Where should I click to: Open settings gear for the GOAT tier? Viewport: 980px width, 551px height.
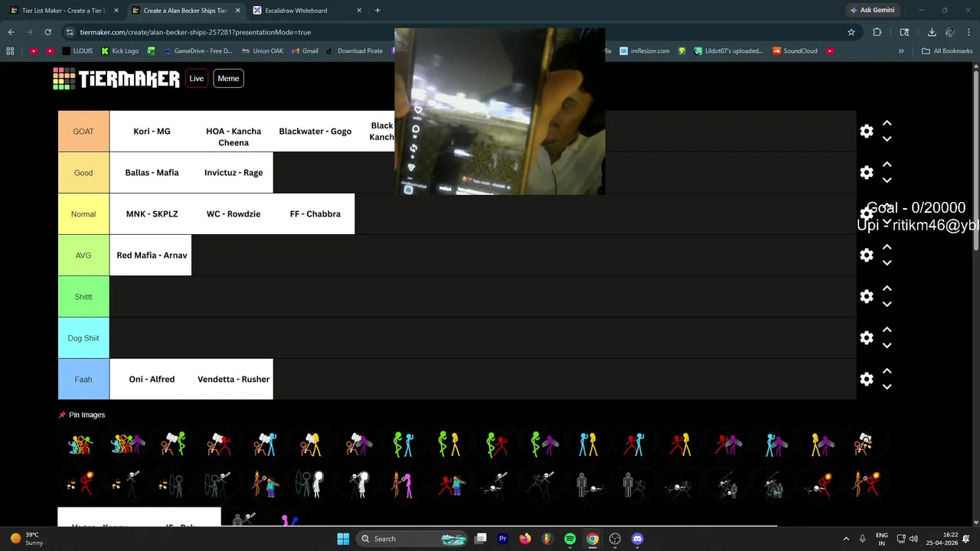click(866, 132)
